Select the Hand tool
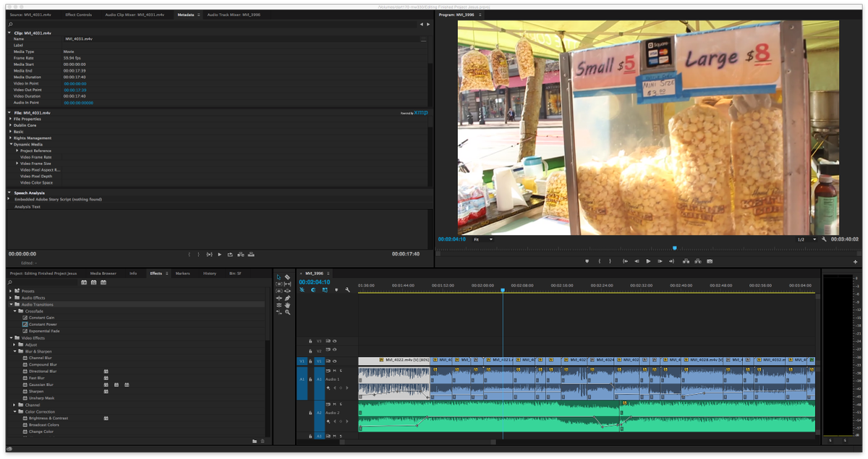This screenshot has width=868, height=459. point(288,305)
